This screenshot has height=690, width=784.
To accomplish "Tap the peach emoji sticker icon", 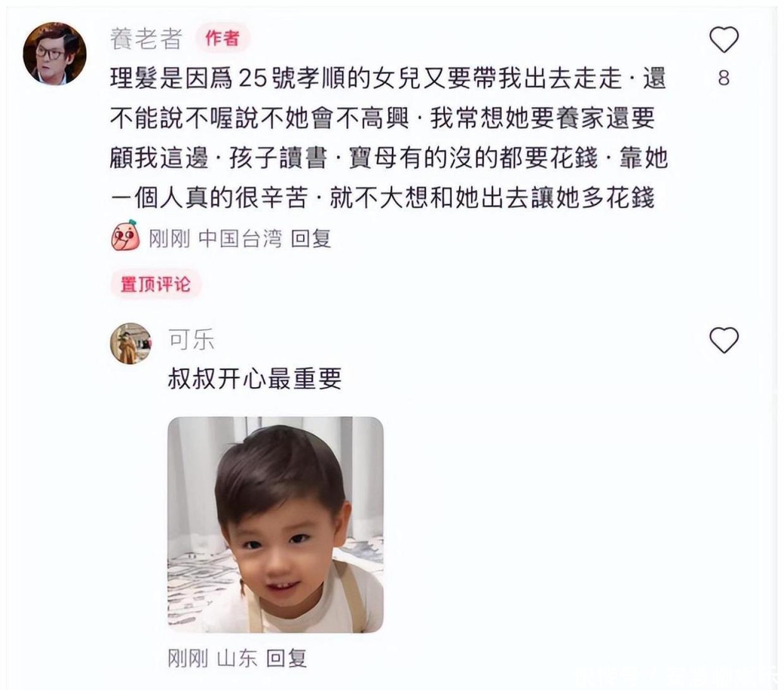I will click(125, 237).
